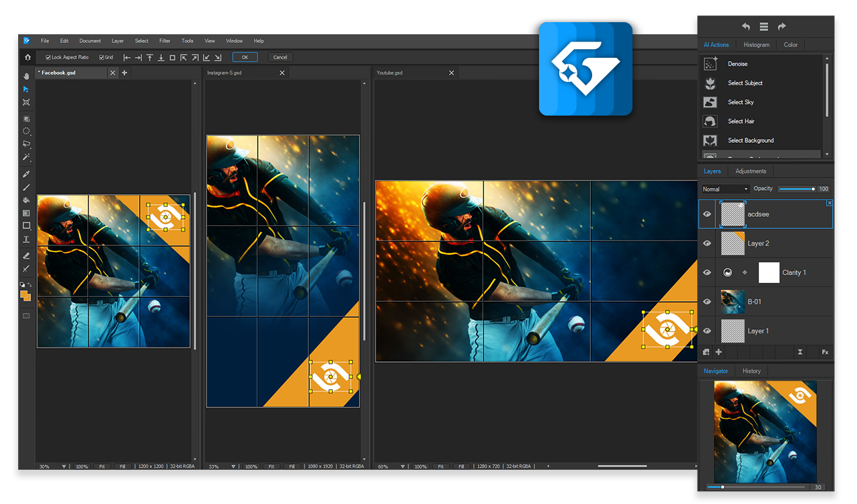
Task: Click the orange foreground color swatch
Action: coord(25,294)
